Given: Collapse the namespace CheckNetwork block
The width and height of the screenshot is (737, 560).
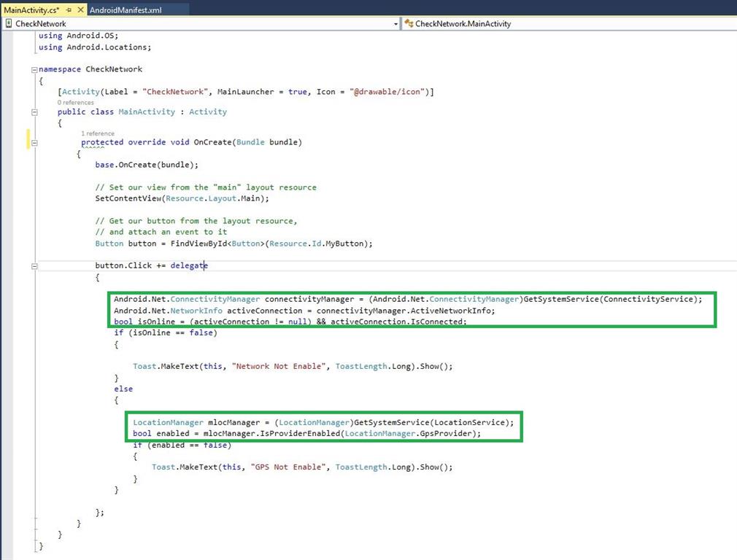Looking at the screenshot, I should click(x=34, y=69).
